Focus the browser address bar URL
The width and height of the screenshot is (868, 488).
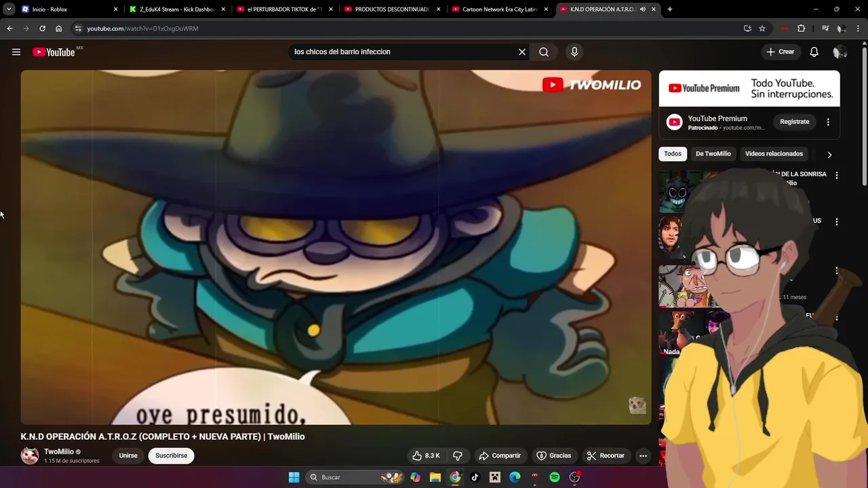click(x=142, y=28)
